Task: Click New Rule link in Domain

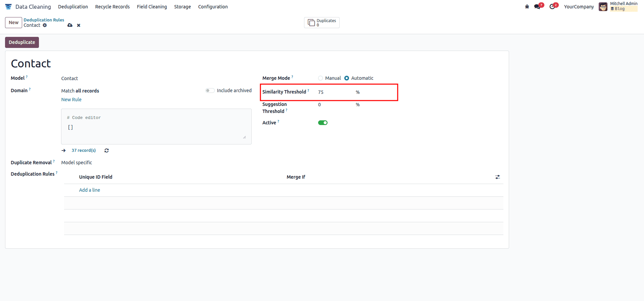Action: point(71,100)
